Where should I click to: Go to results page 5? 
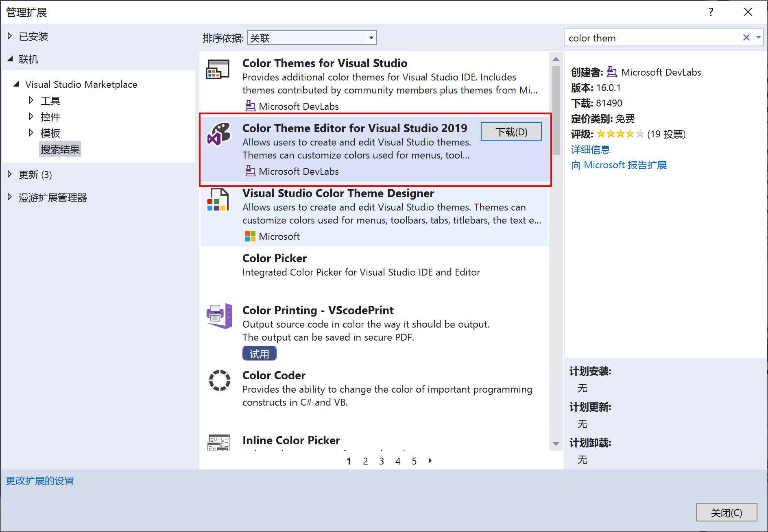[x=414, y=461]
